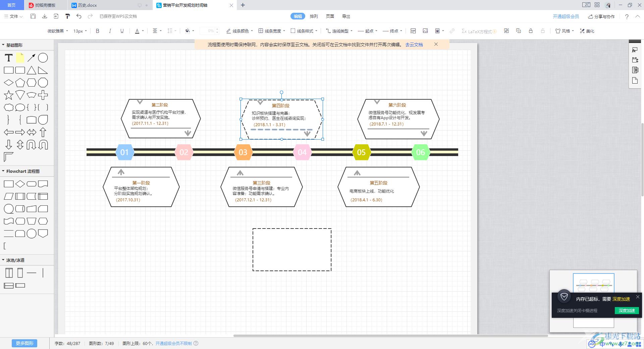
Task: Switch to the 找稻壳模板 tab
Action: (x=45, y=5)
